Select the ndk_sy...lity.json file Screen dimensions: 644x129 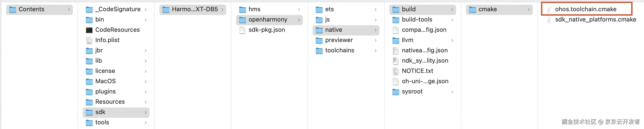tap(425, 61)
